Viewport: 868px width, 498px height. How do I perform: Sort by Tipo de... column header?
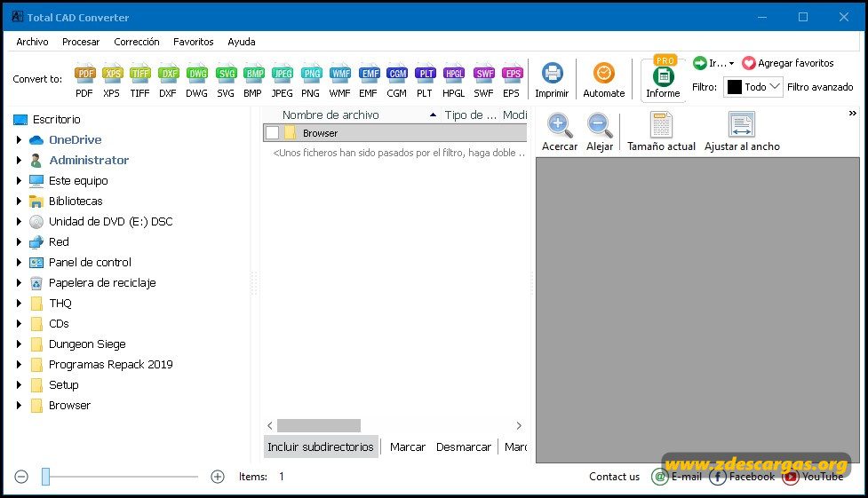pos(470,115)
